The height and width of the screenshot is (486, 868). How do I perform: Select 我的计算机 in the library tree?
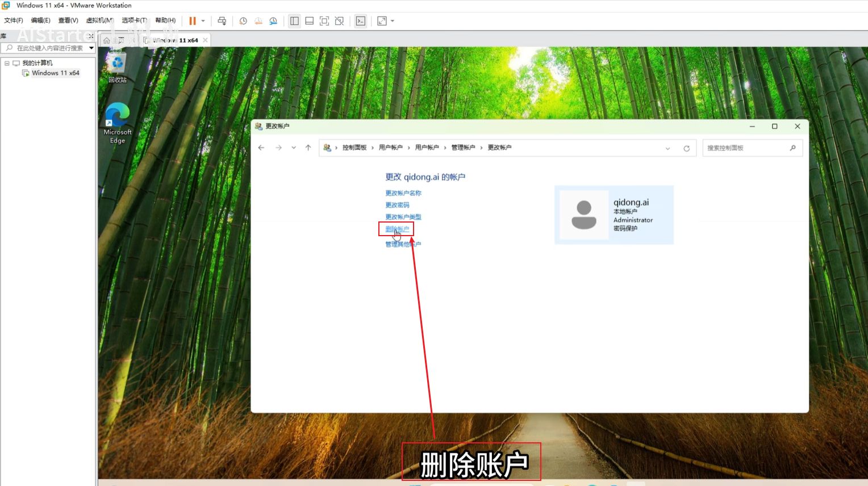[x=37, y=63]
